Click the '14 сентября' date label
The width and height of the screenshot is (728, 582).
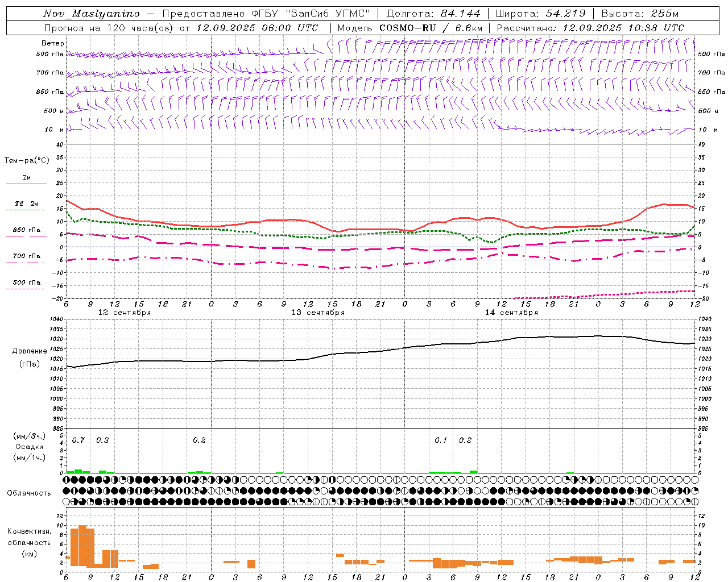[511, 313]
